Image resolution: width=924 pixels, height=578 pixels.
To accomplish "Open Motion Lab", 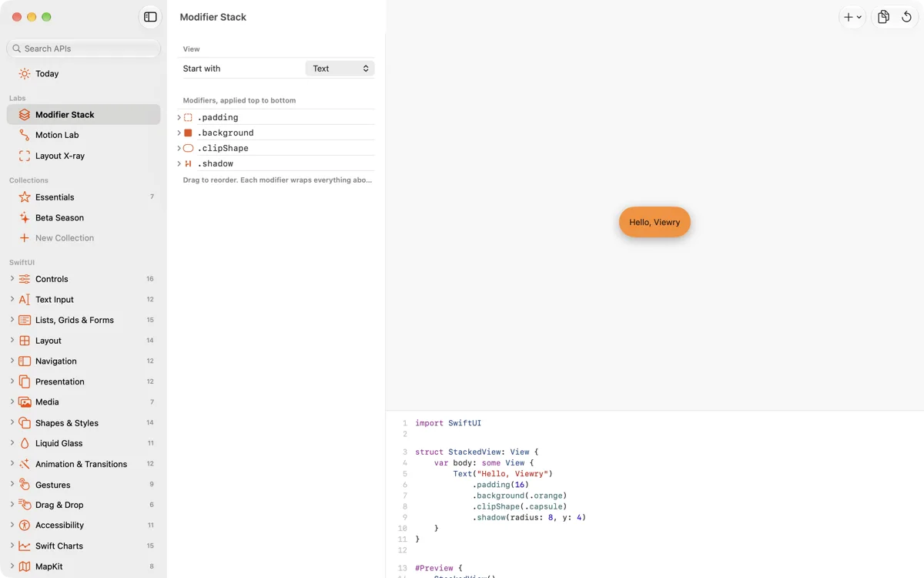I will pyautogui.click(x=84, y=135).
